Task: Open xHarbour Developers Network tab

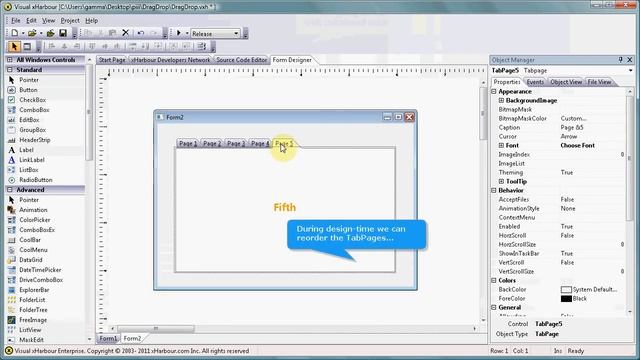Action: [x=171, y=60]
